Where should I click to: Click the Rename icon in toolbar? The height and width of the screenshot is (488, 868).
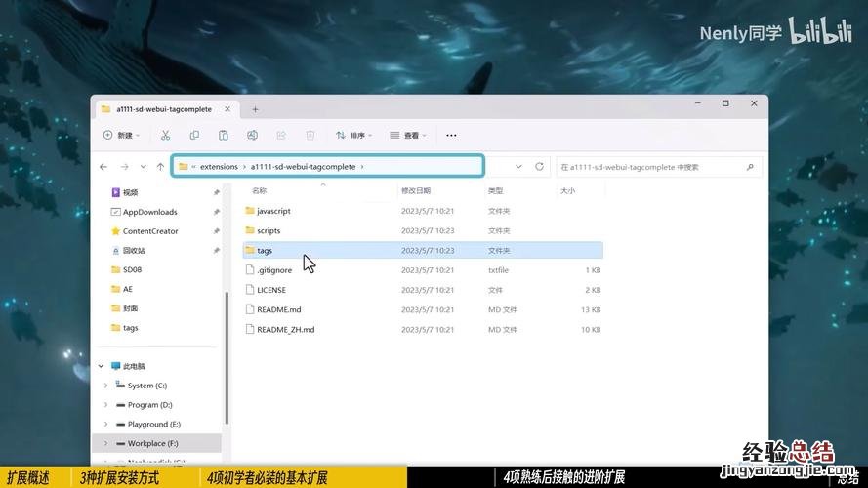(x=252, y=135)
